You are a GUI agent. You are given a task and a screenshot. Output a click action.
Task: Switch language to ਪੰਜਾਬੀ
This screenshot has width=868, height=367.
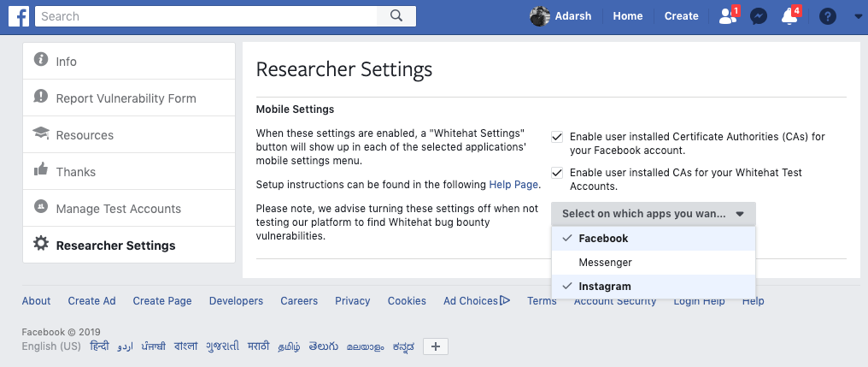[153, 346]
